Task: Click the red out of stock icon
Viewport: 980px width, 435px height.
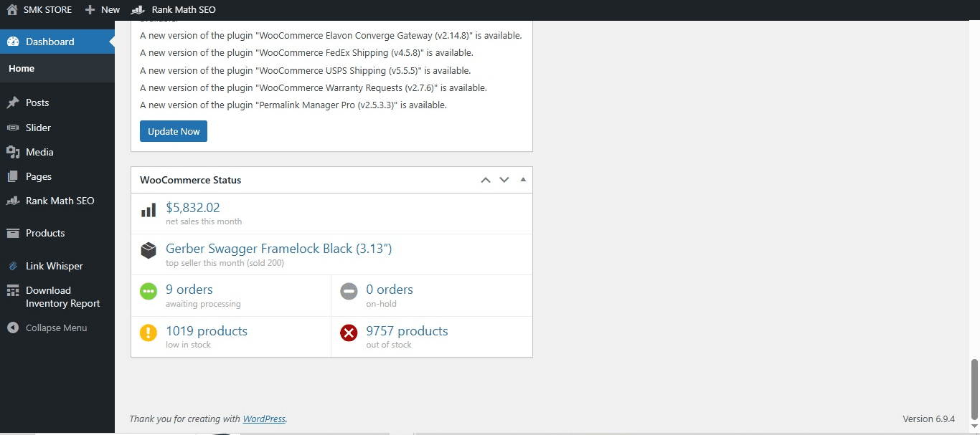Action: (x=349, y=333)
